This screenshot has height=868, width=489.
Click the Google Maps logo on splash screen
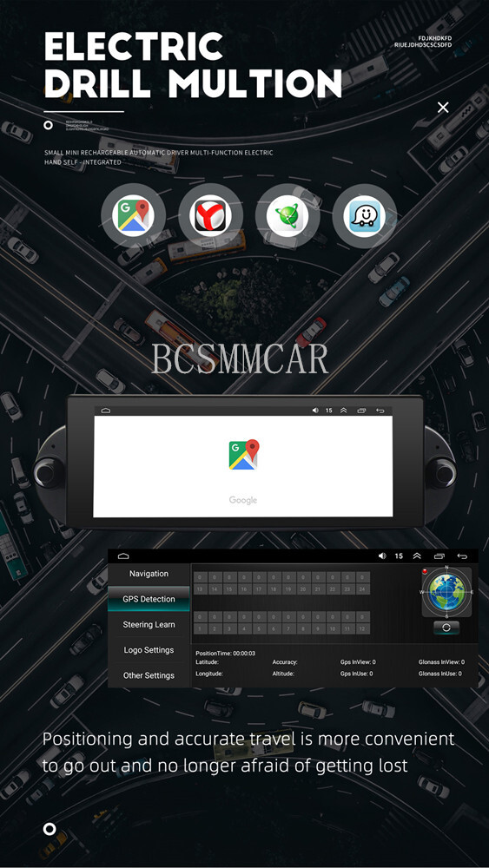(244, 455)
